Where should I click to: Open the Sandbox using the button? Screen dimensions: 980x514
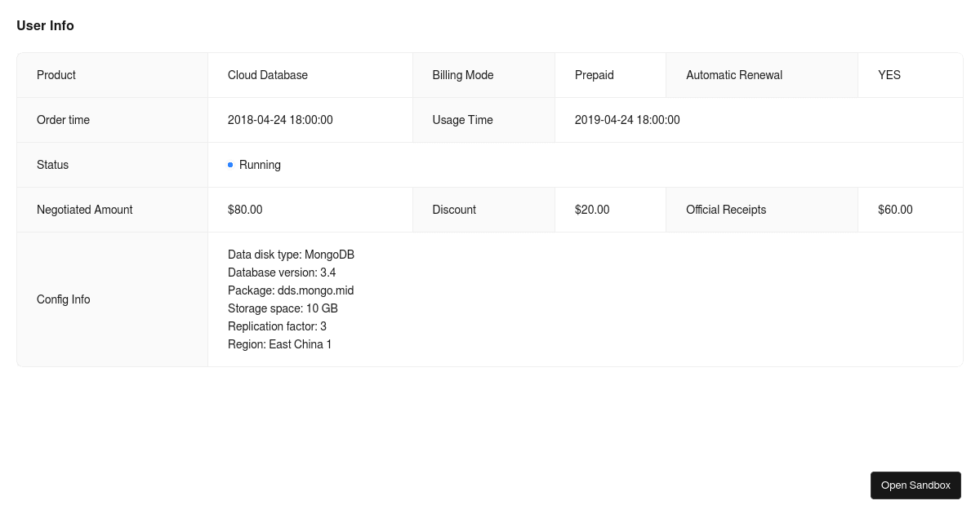[915, 485]
